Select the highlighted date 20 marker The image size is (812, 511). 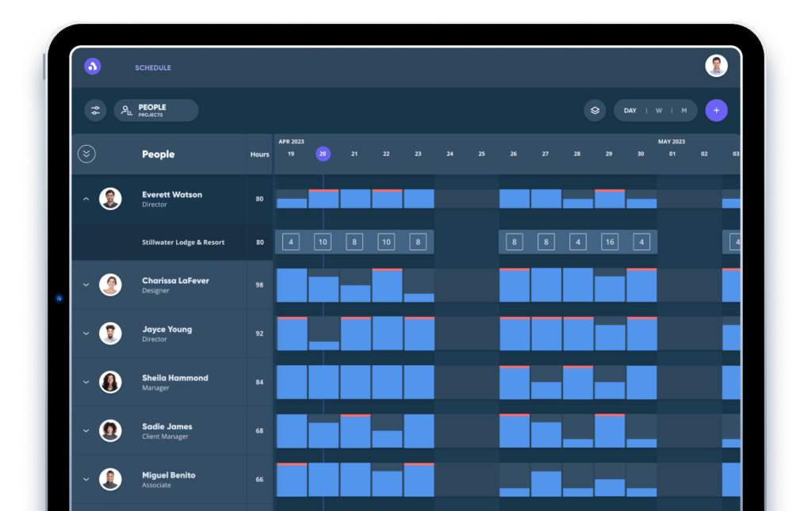point(323,154)
